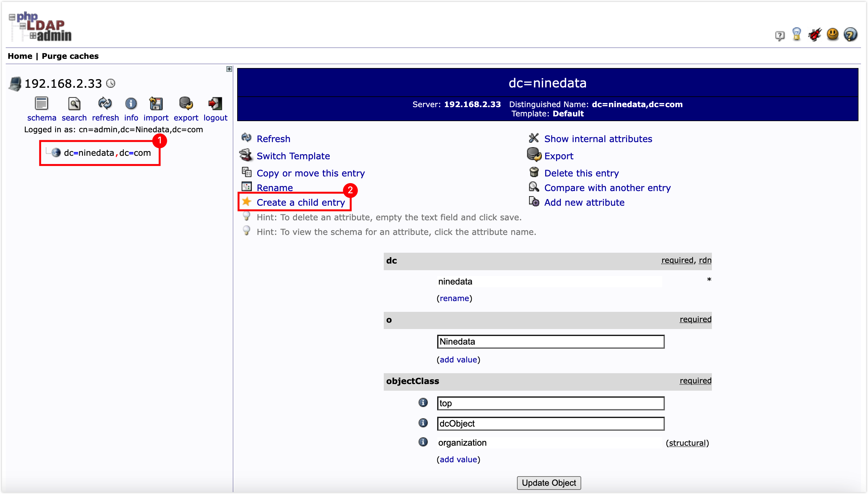This screenshot has height=494, width=868.
Task: Click the report a bug icon
Action: click(x=815, y=34)
